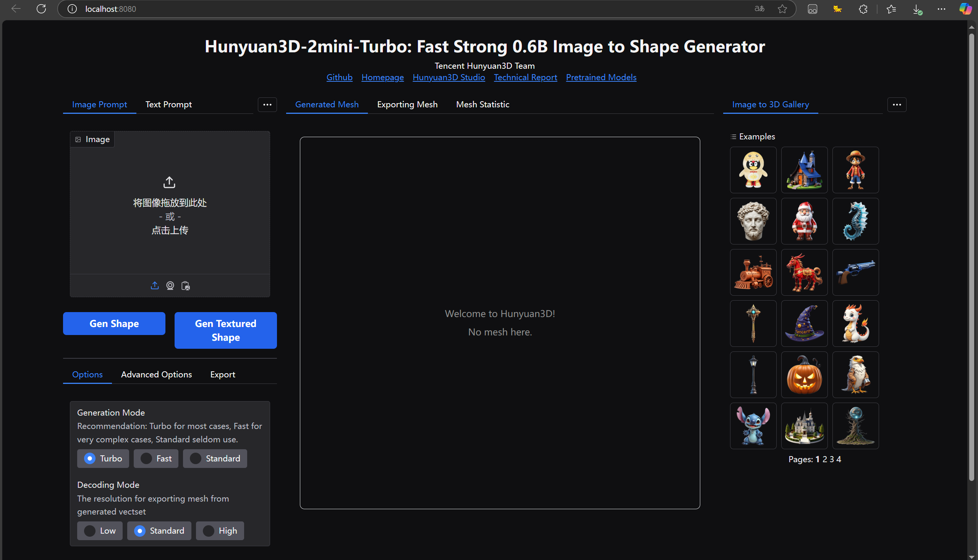Select the blue-roof house example thumbnail

[804, 170]
